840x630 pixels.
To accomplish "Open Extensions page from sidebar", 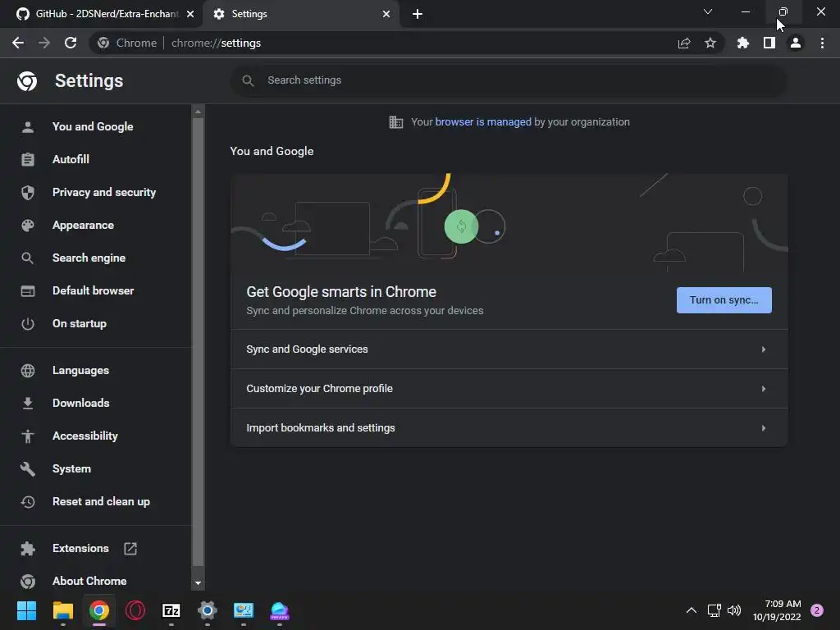I will [x=80, y=548].
